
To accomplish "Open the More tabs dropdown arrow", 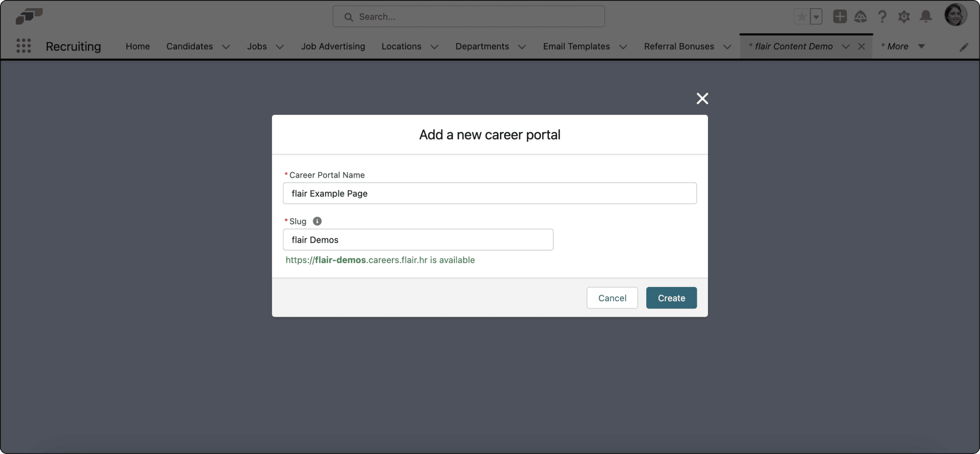I will pos(921,46).
